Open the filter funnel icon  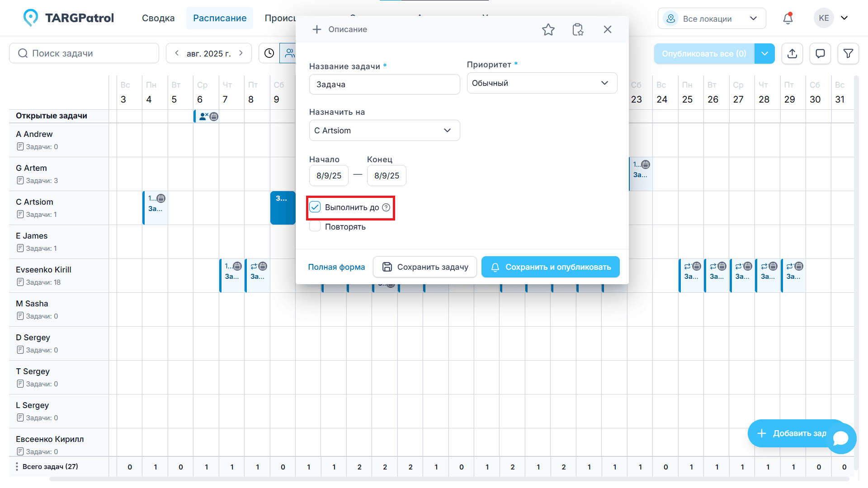(848, 54)
